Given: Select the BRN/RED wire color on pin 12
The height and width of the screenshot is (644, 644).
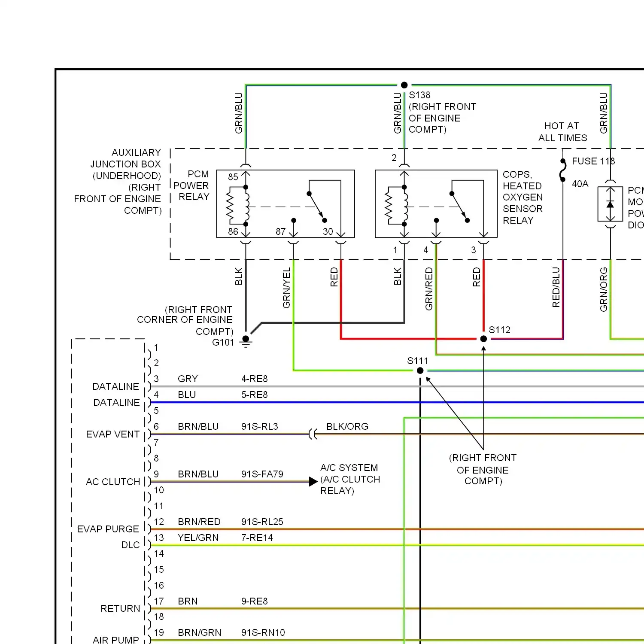Looking at the screenshot, I should coord(199,522).
